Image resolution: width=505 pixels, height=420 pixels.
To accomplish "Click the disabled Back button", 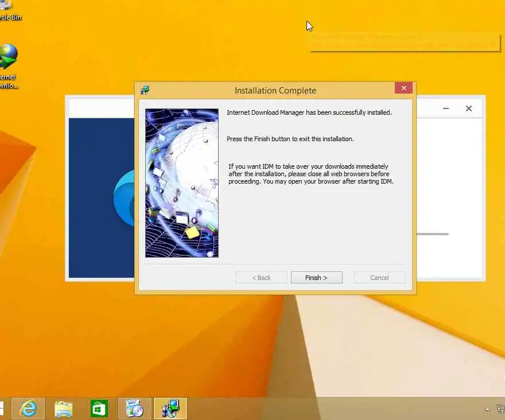I will [x=262, y=278].
